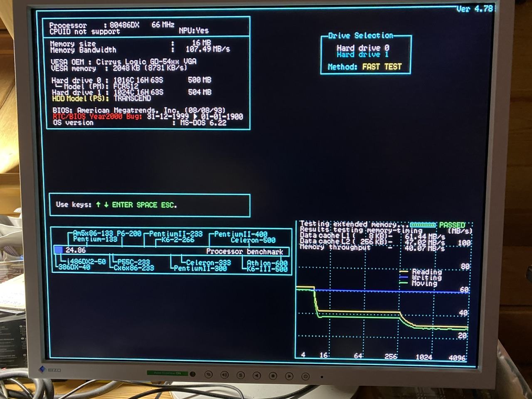Click the 1024 label on graph axis
Screen dimensions: 532x399
pyautogui.click(x=424, y=357)
